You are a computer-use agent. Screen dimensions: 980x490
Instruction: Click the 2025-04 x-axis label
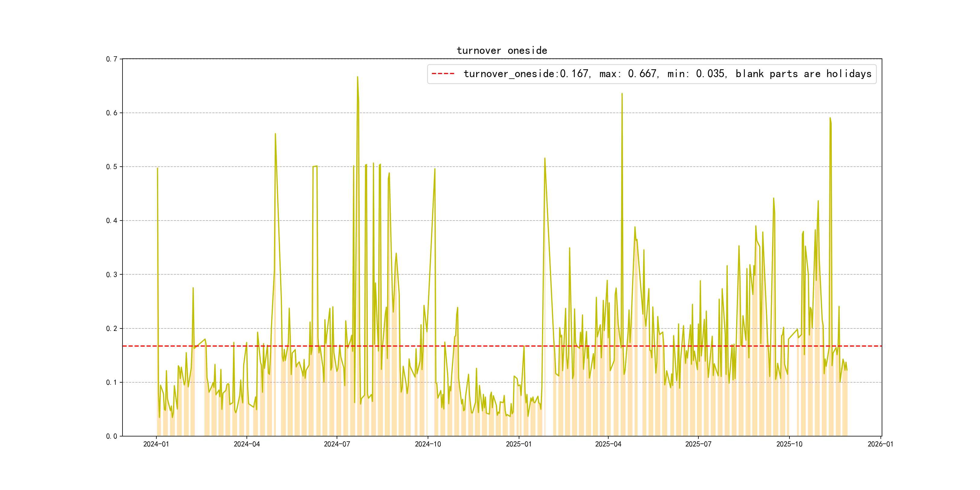click(x=608, y=444)
